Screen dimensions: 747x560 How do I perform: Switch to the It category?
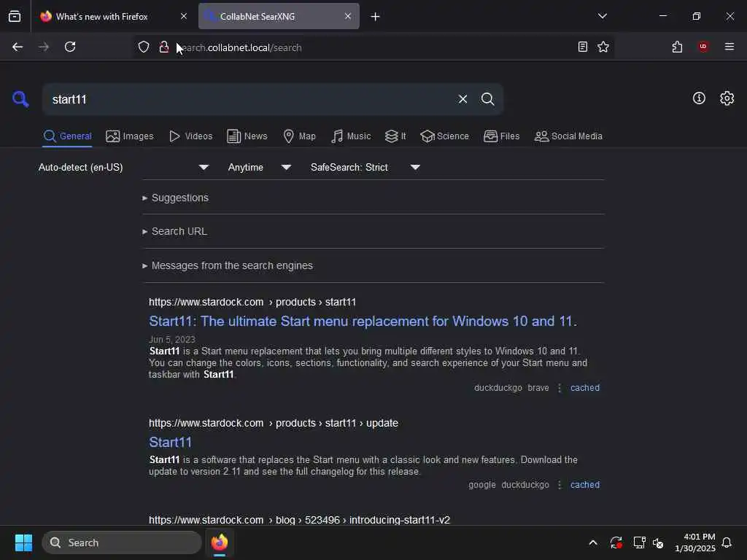(x=395, y=136)
